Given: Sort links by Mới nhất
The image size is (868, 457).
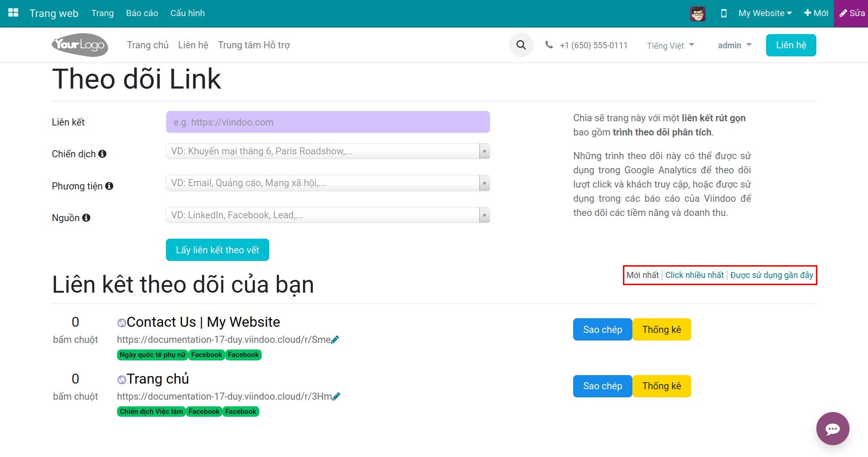Looking at the screenshot, I should [x=643, y=275].
